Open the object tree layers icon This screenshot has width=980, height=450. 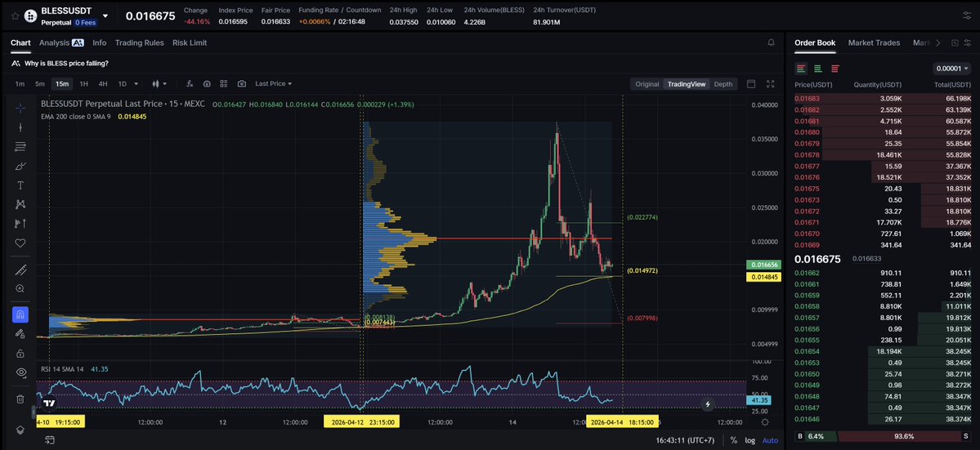click(x=20, y=430)
